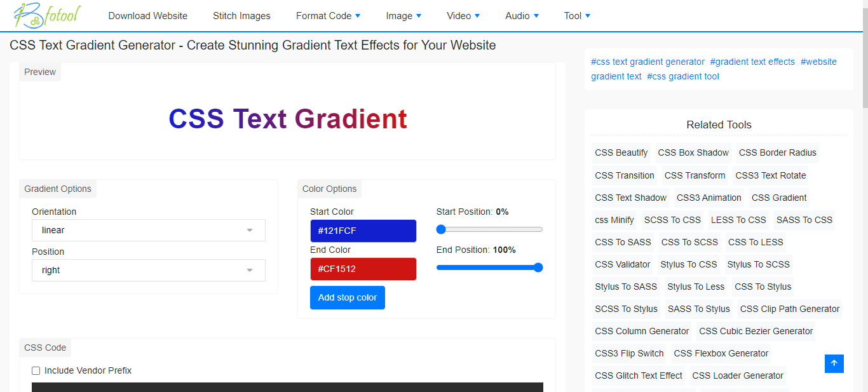Screen dimensions: 868x392
Task: Click the scroll-to-top arrow button
Action: [834, 363]
